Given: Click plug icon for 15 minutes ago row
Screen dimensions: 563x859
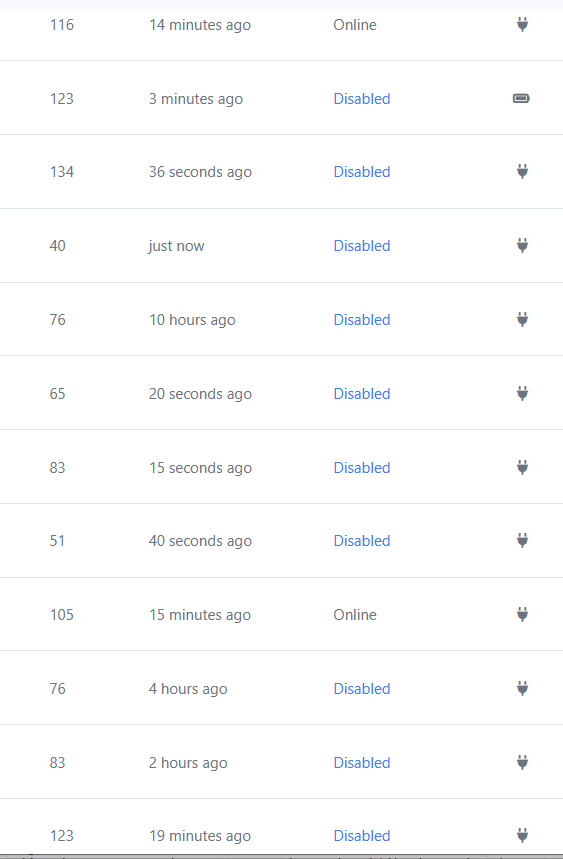Looking at the screenshot, I should (x=522, y=615).
